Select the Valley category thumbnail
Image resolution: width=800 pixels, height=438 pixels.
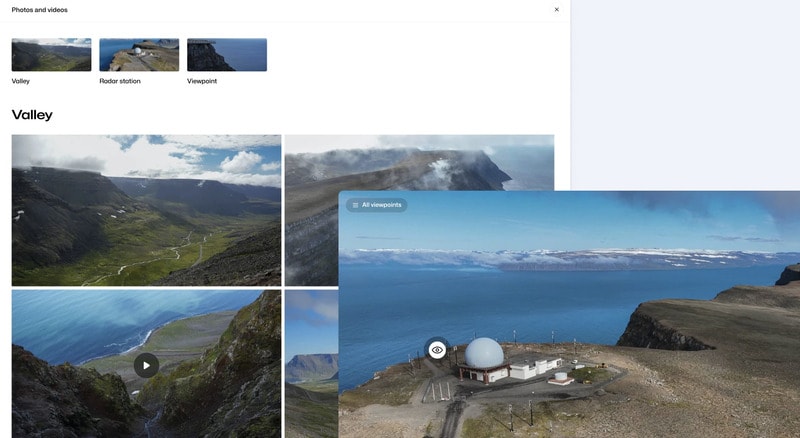click(x=51, y=55)
